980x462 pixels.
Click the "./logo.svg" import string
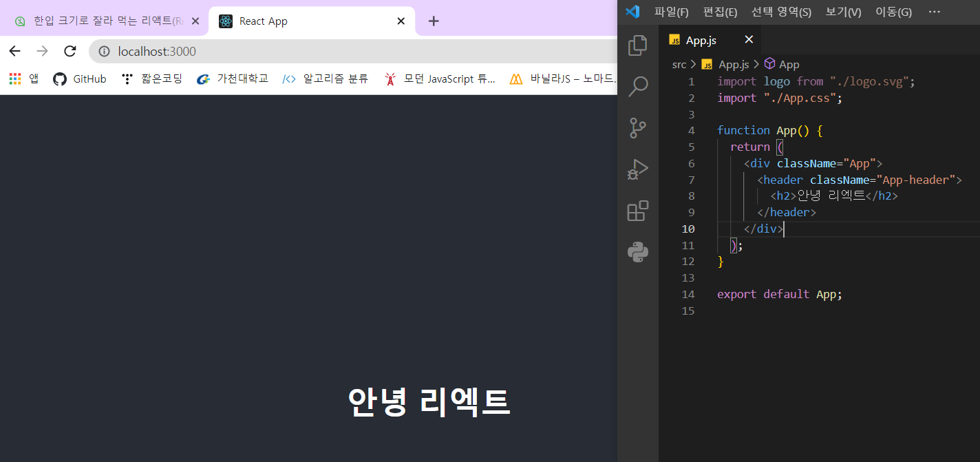(x=869, y=81)
